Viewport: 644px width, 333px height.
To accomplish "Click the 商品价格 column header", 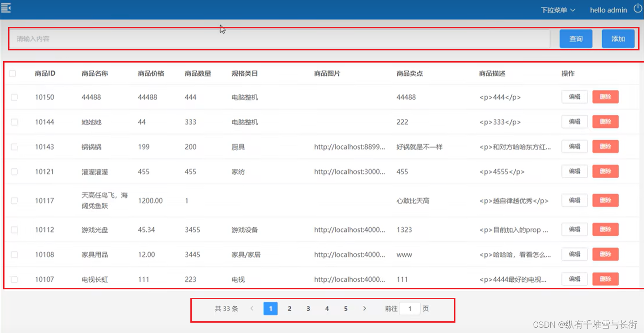I will [x=151, y=73].
